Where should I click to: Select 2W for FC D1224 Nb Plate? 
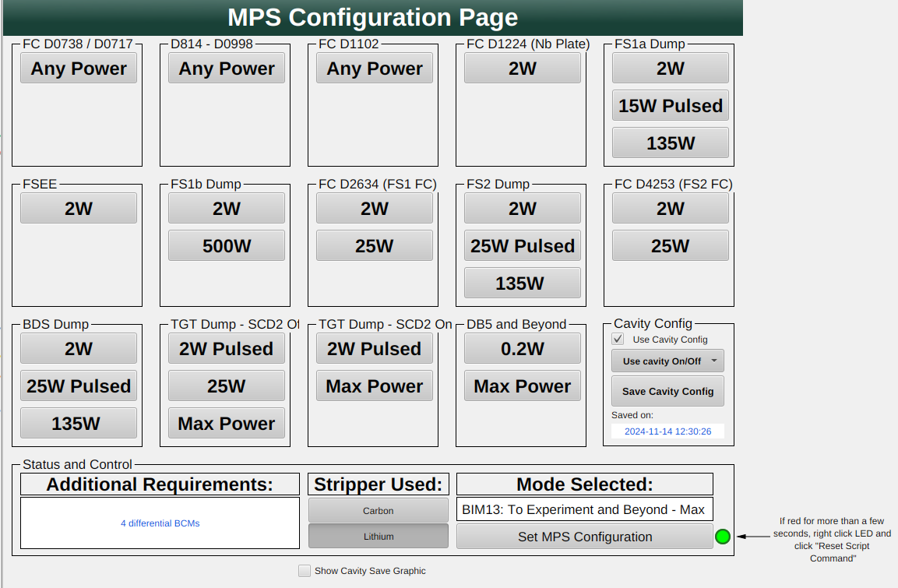click(522, 69)
